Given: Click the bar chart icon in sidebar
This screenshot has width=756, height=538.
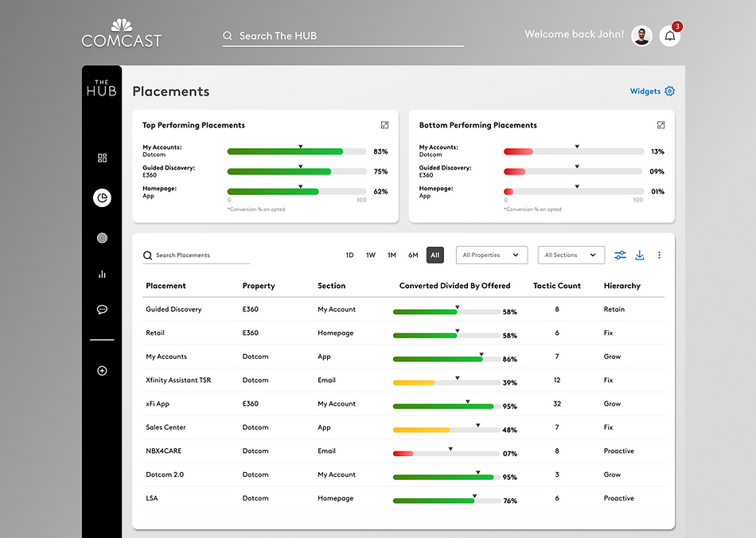Looking at the screenshot, I should pyautogui.click(x=102, y=275).
